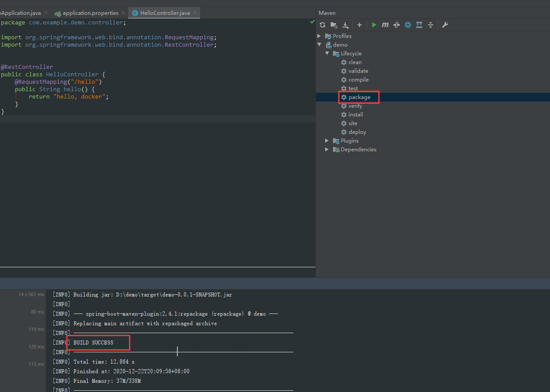This screenshot has height=392, width=550.
Task: Click the package declaration line in editor
Action: (x=64, y=22)
